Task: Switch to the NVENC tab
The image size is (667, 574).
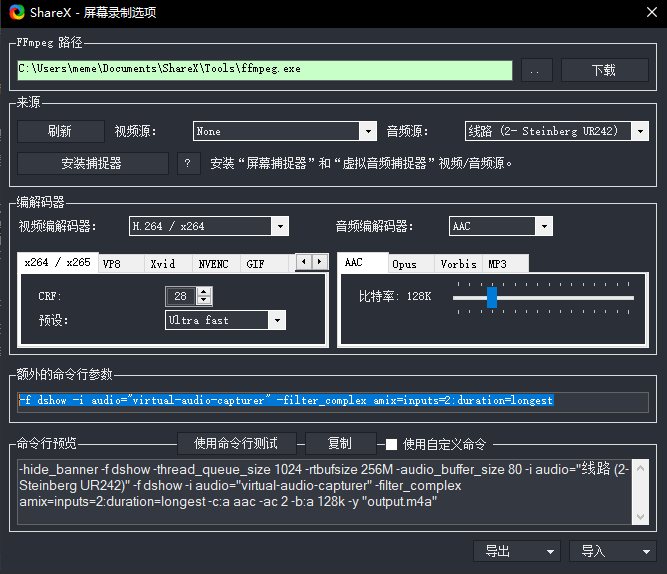Action: [213, 264]
